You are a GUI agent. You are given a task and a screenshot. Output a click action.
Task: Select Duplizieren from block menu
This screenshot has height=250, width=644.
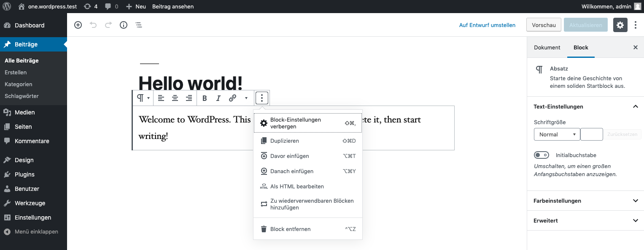pyautogui.click(x=308, y=141)
